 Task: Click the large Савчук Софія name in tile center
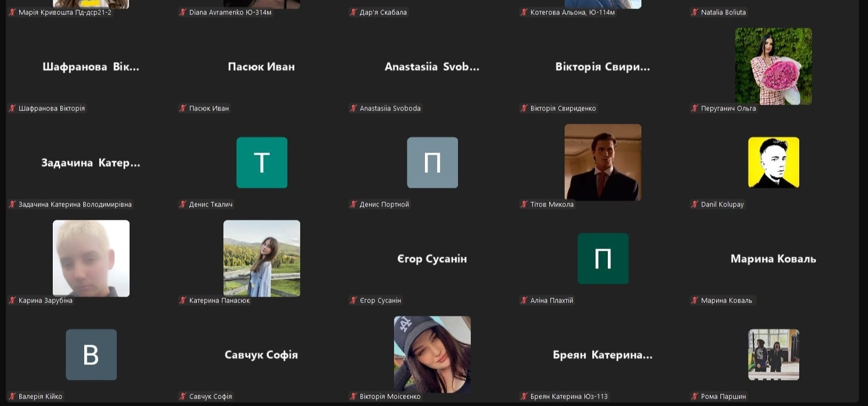pyautogui.click(x=261, y=355)
